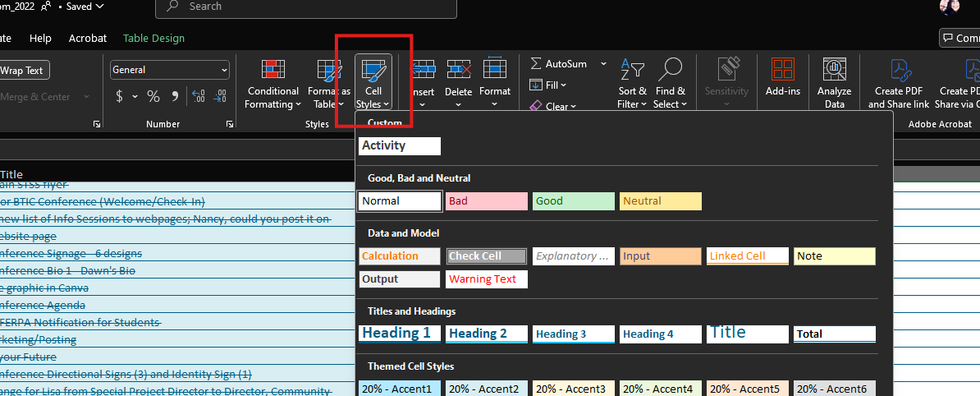Open the Help tab
980x396 pixels.
(40, 38)
